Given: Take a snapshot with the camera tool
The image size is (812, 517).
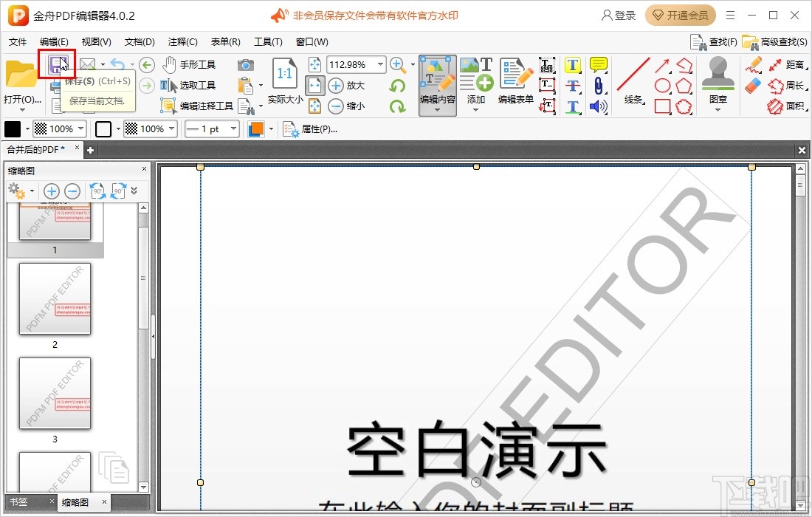Looking at the screenshot, I should pyautogui.click(x=246, y=64).
